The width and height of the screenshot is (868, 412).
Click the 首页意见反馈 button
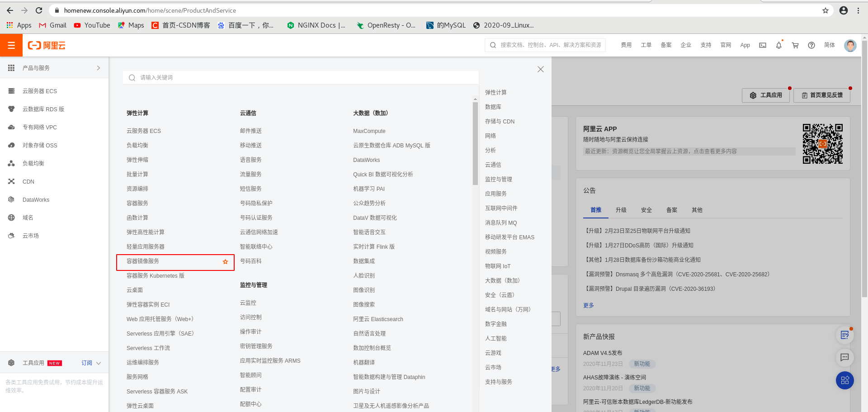(x=822, y=95)
